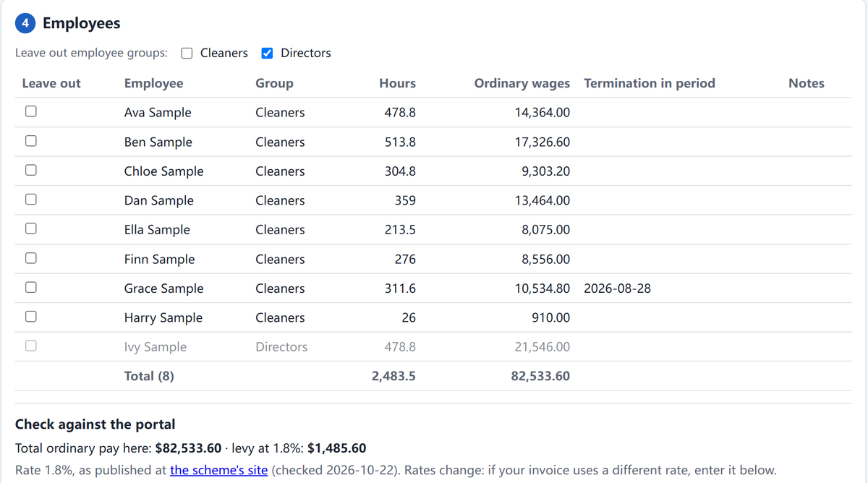The image size is (868, 483).
Task: Check the leave-out box for Ella Sample
Action: (30, 229)
